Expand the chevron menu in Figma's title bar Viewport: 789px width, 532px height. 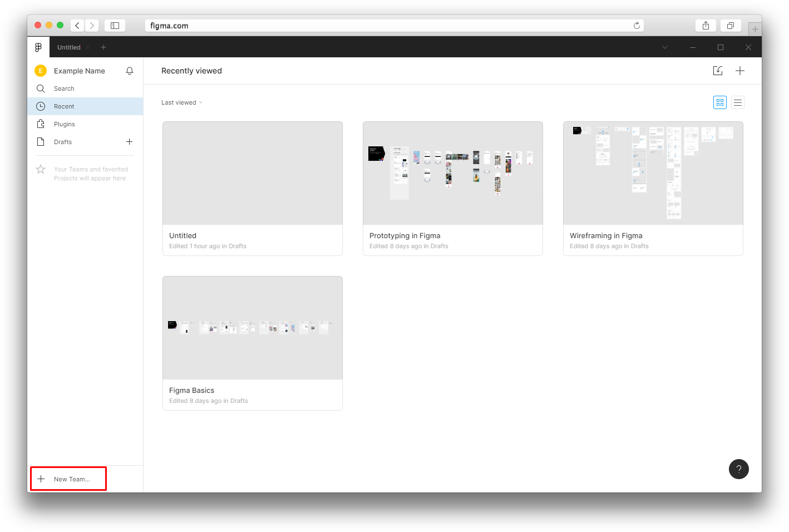(x=665, y=47)
